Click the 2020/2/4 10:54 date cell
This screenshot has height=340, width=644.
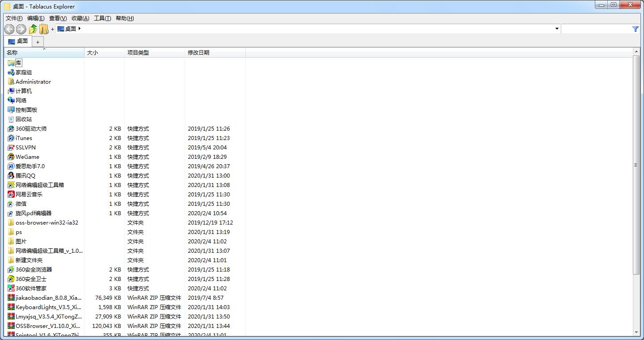[207, 213]
